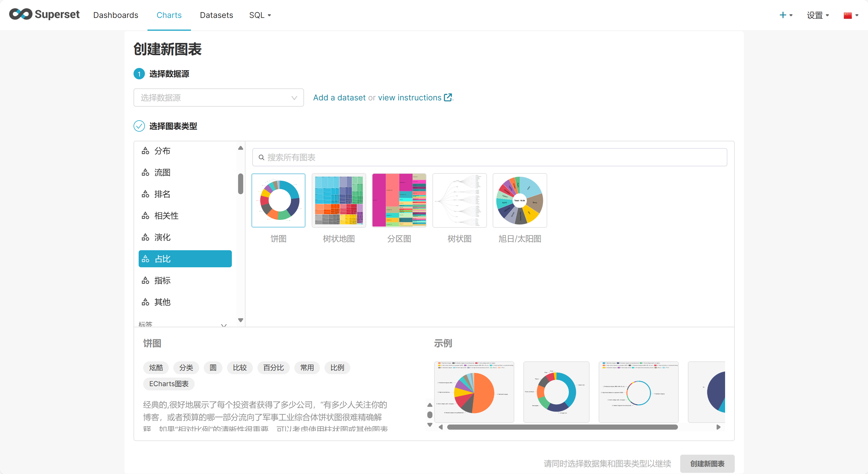Expand the SQL menu dropdown
The image size is (868, 474).
[260, 15]
